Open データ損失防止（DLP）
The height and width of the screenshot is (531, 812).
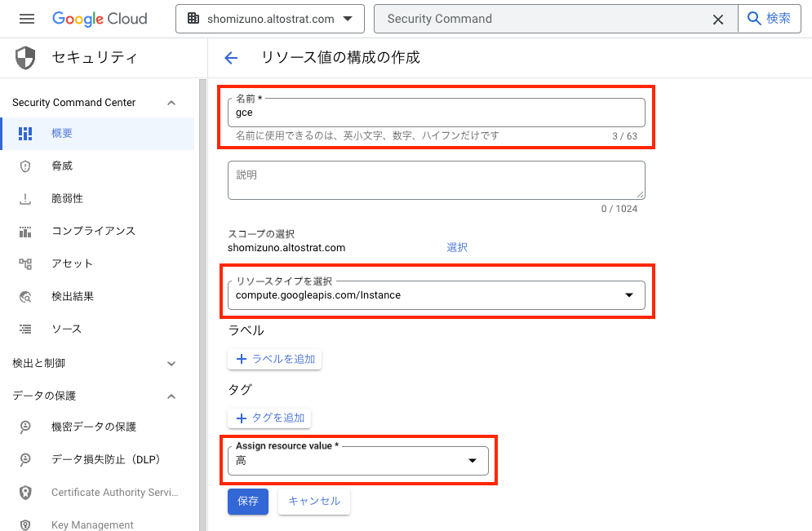[x=97, y=459]
